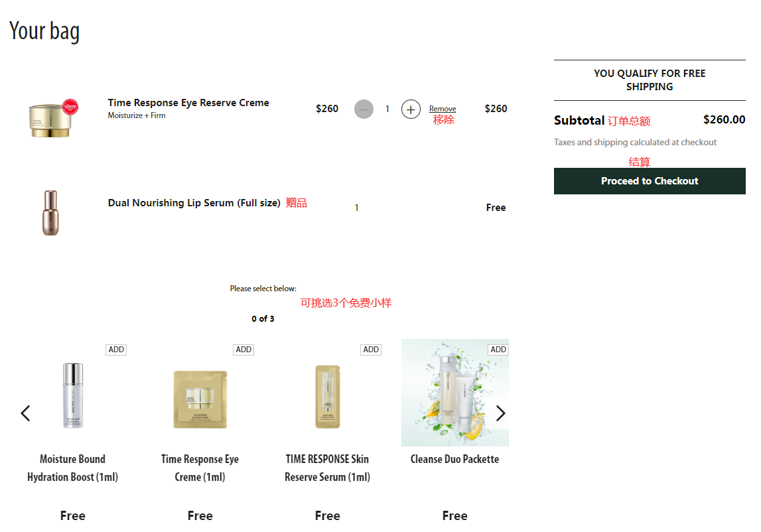761x532 pixels.
Task: Add Cleanse Duo Packette sample
Action: (498, 350)
